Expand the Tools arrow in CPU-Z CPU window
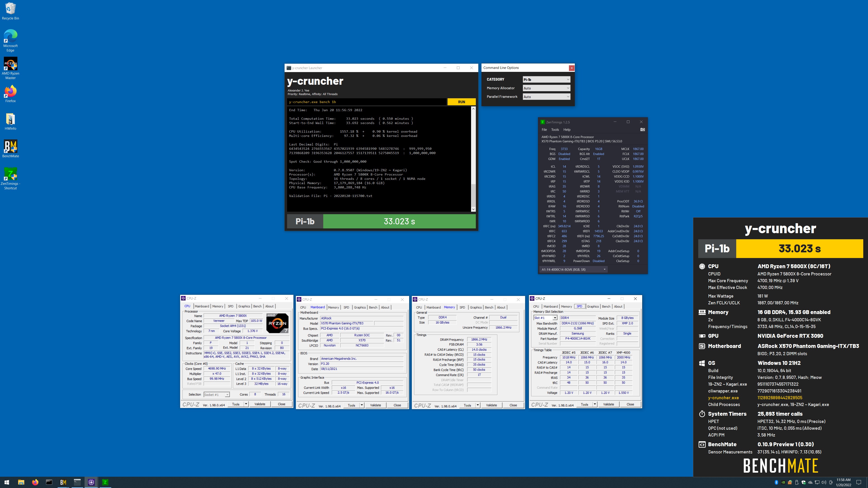Viewport: 868px width, 488px height. pos(246,404)
